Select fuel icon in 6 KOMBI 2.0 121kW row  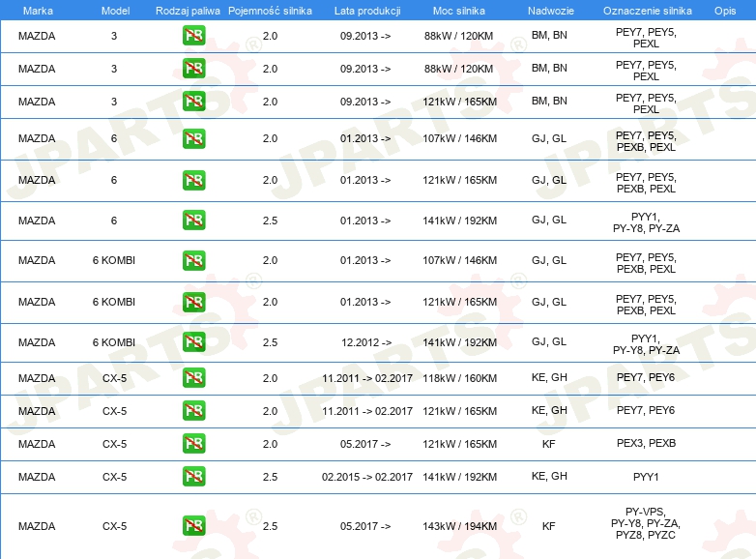[193, 302]
